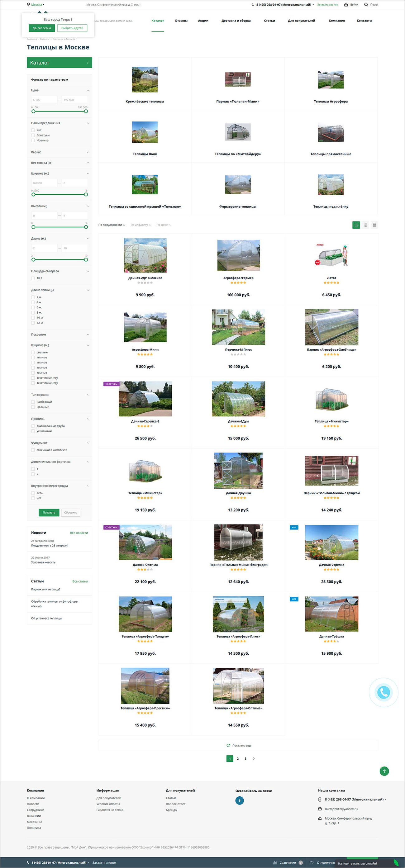405x868 pixels.
Task: Switch to list view icon
Action: click(x=365, y=225)
